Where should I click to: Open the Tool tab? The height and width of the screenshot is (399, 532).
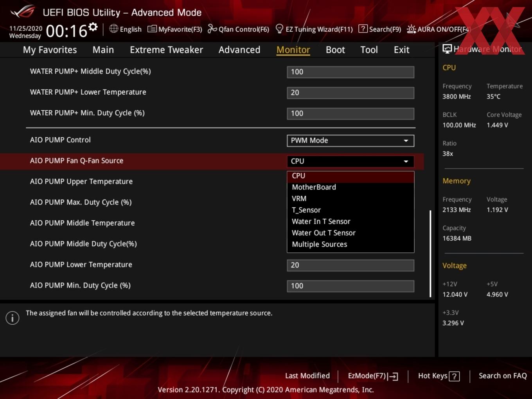[369, 50]
